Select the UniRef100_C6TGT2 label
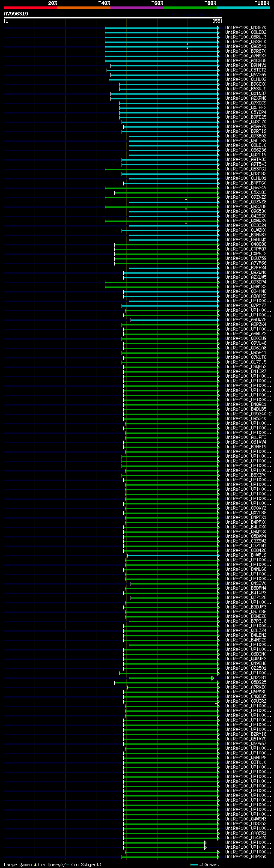The width and height of the screenshot is (274, 868). 246,70
